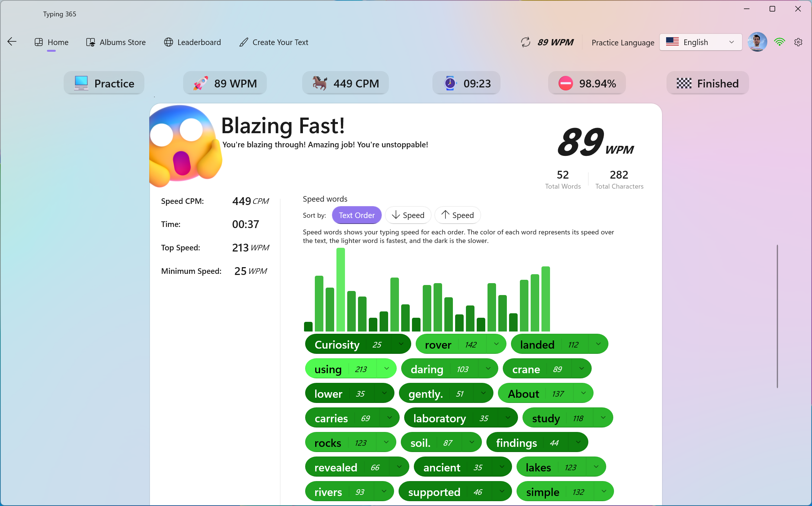Click the soil. word chip
The image size is (812, 506).
441,442
